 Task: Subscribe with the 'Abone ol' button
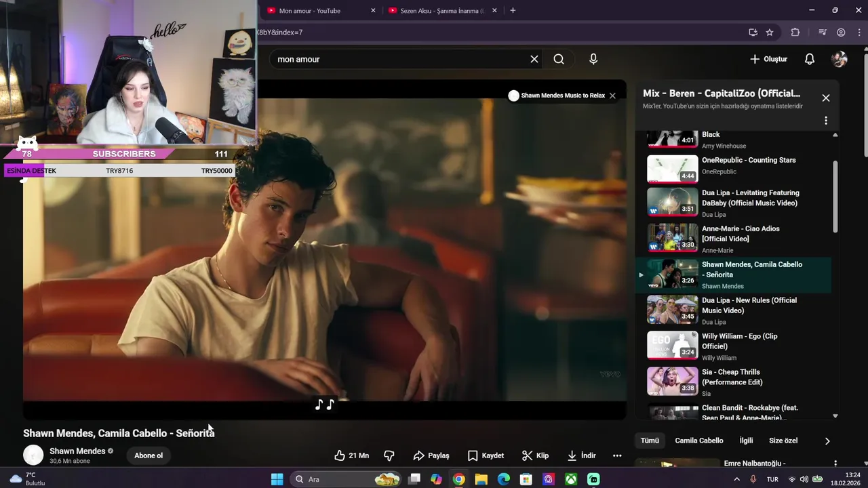coord(149,455)
